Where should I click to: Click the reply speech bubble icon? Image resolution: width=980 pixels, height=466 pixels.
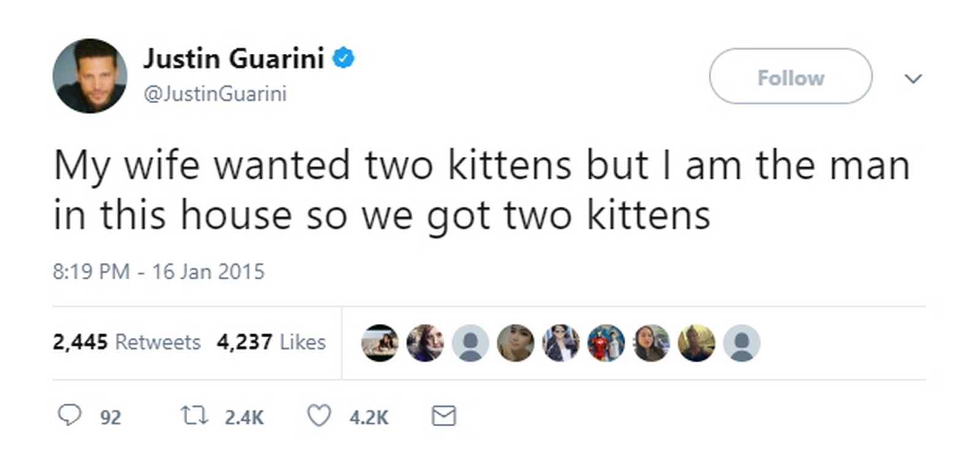69,415
